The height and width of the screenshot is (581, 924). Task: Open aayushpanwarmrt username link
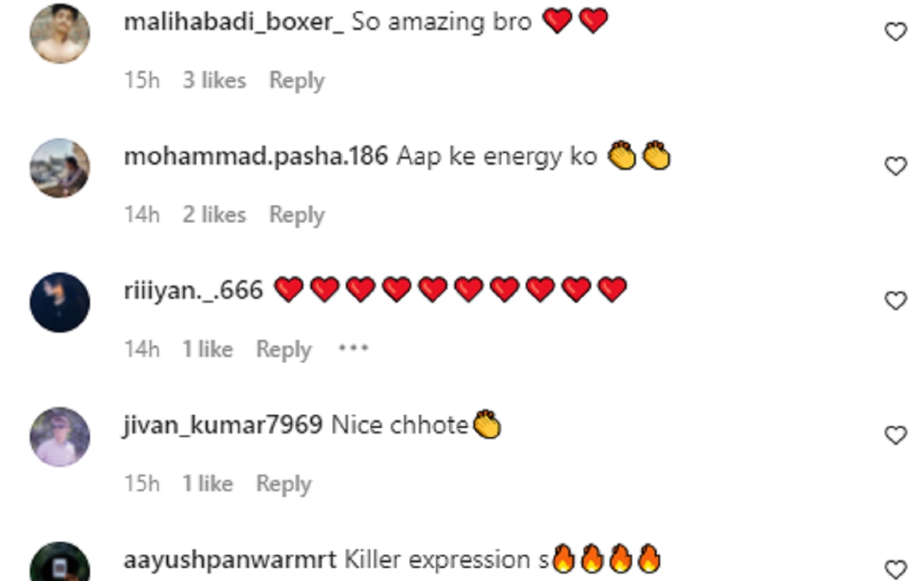tap(229, 559)
